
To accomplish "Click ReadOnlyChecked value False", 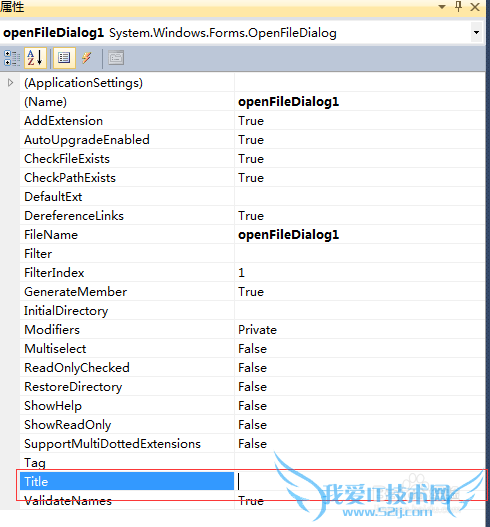I will pos(360,368).
